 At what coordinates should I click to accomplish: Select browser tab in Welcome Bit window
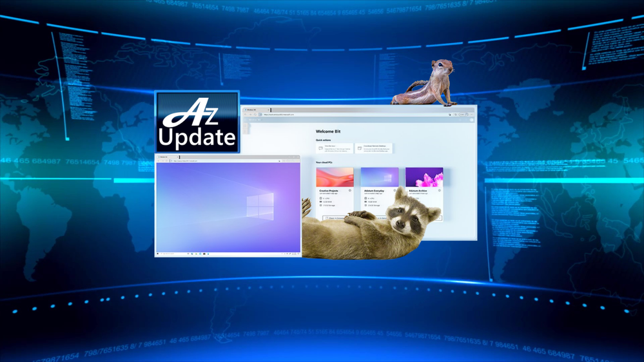256,110
